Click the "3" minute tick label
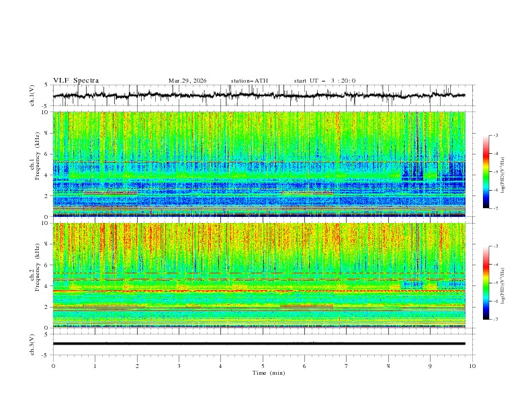 coord(179,366)
